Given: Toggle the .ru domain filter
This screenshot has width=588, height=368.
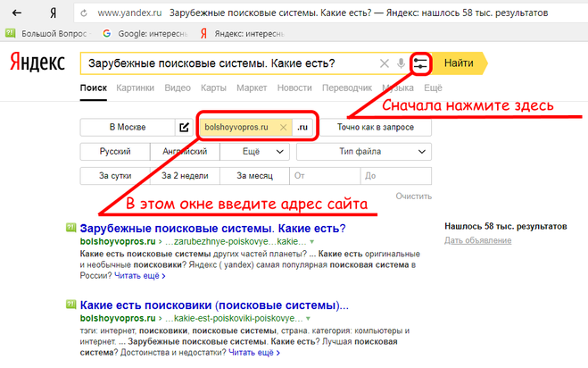Looking at the screenshot, I should [302, 128].
